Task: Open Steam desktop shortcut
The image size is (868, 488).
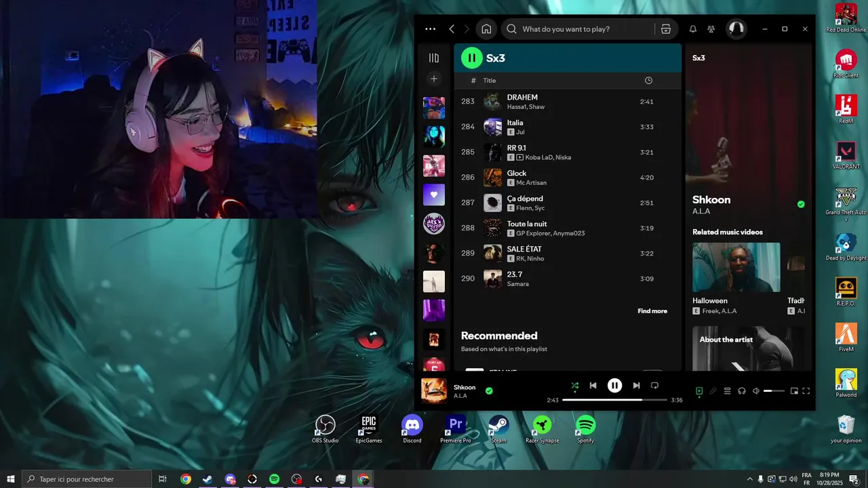Action: [499, 430]
